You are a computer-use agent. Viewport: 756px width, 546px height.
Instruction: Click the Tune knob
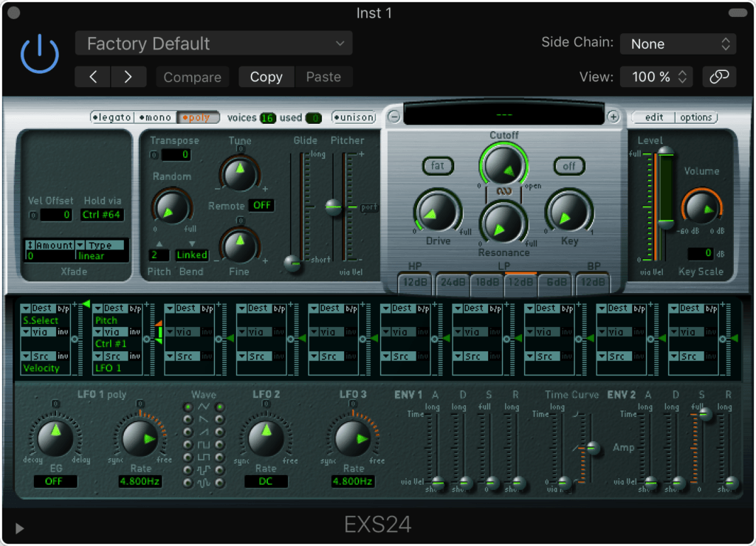[240, 173]
